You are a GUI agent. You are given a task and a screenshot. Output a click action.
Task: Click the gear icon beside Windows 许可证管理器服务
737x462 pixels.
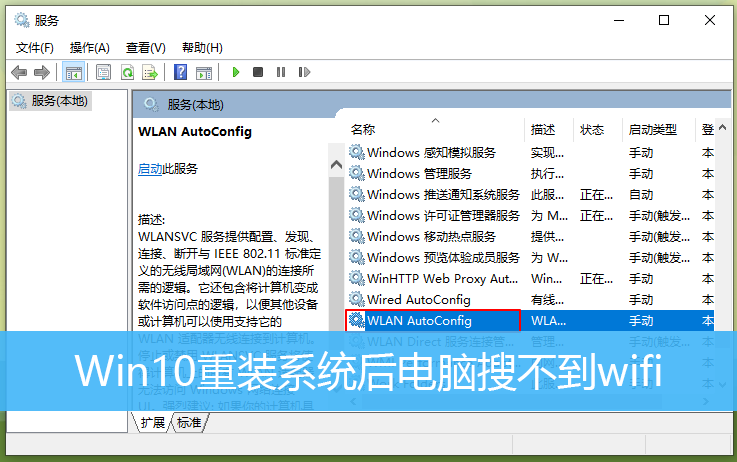pyautogui.click(x=357, y=215)
